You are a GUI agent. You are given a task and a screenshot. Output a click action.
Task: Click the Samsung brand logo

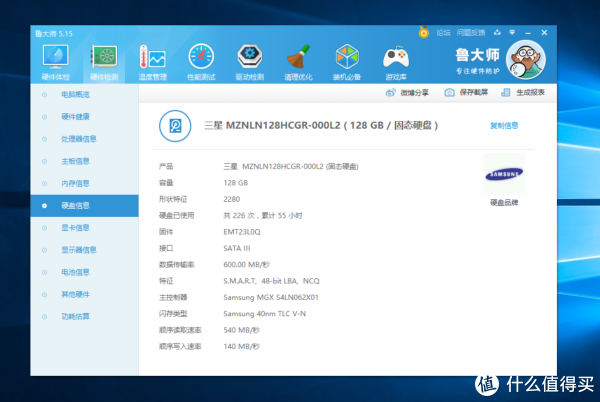[x=504, y=174]
